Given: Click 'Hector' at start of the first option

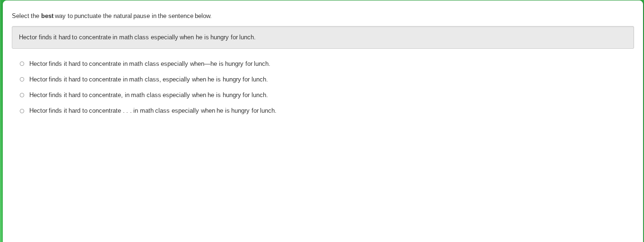Looking at the screenshot, I should tap(38, 64).
